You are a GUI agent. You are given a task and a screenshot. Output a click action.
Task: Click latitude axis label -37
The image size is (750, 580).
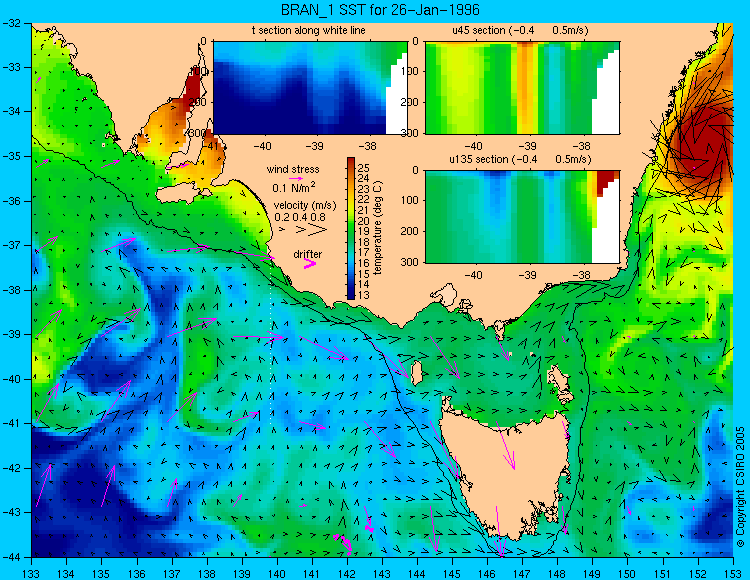(11, 245)
